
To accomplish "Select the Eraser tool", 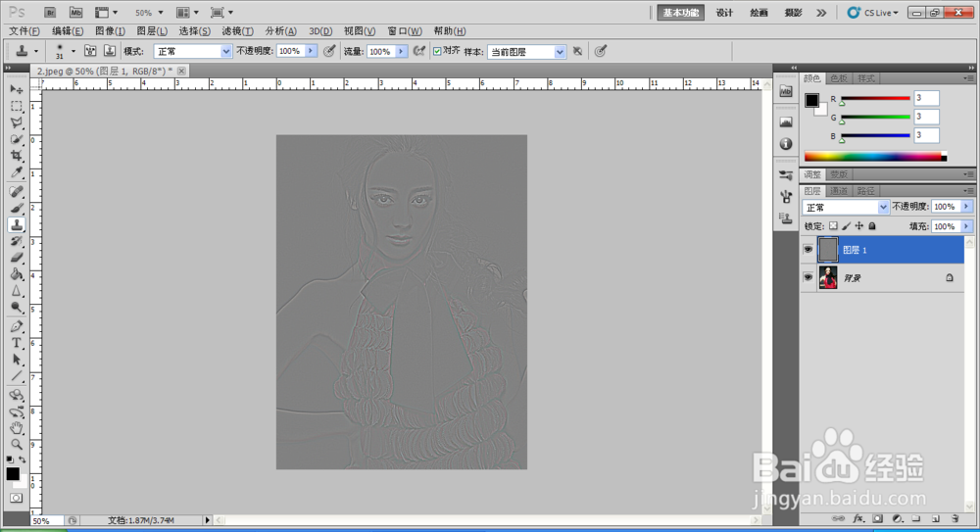I will [x=17, y=258].
